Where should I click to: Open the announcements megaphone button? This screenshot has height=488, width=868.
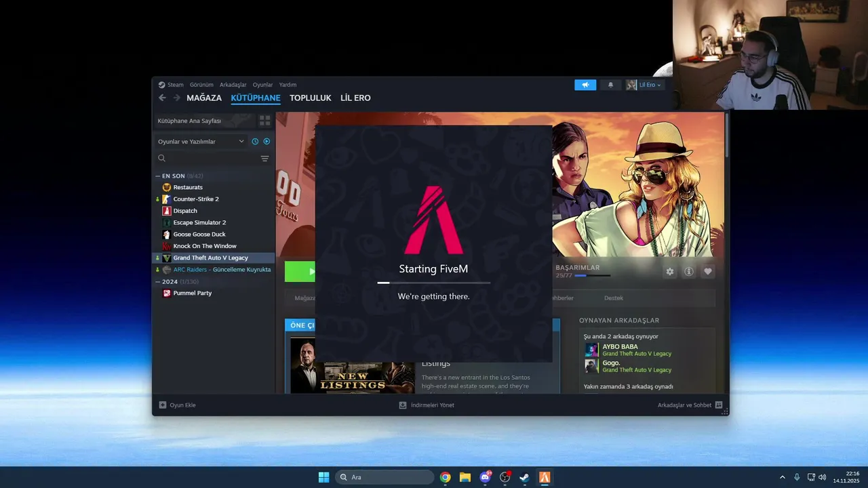click(x=585, y=85)
